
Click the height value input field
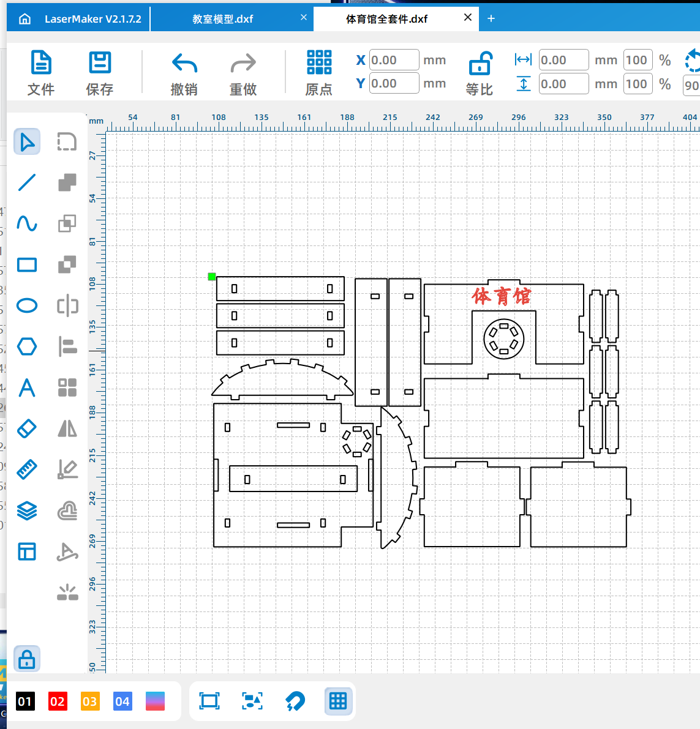coord(563,84)
